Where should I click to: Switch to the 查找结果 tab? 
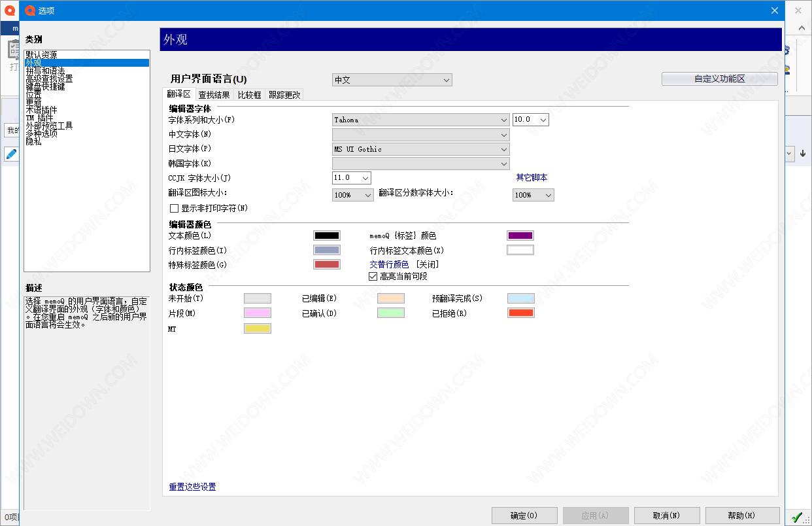click(x=214, y=95)
